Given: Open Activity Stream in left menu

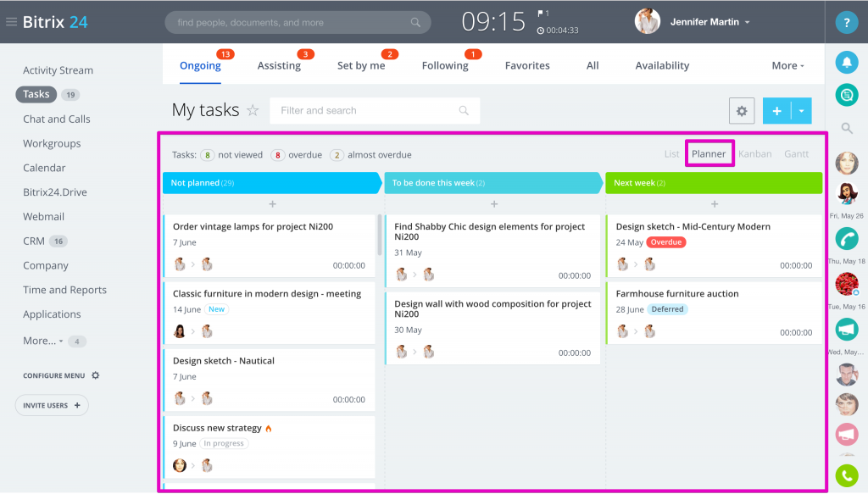Looking at the screenshot, I should (58, 70).
